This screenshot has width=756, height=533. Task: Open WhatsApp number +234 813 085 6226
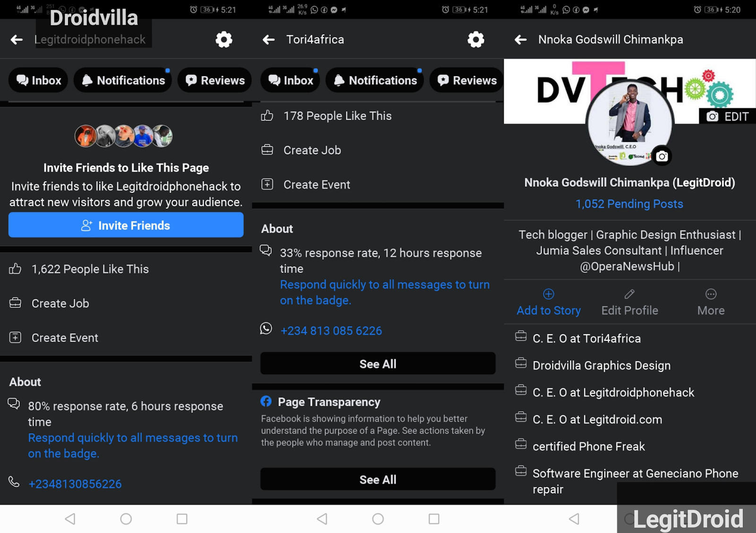331,331
